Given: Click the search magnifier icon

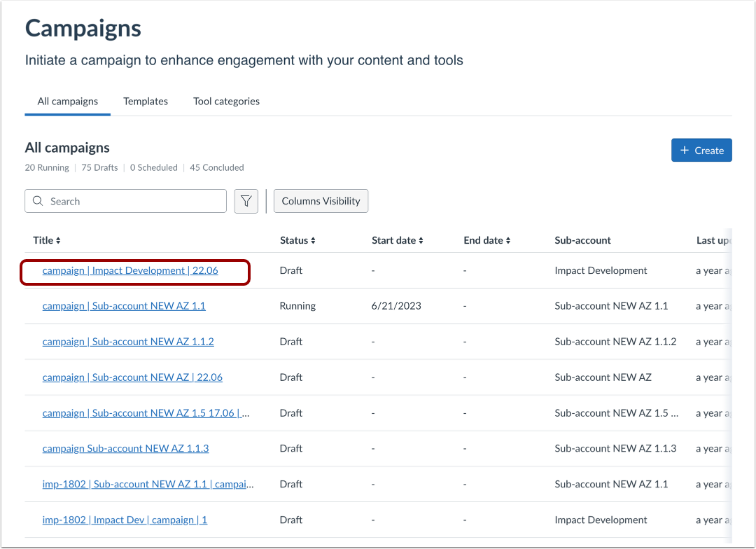Looking at the screenshot, I should point(38,201).
